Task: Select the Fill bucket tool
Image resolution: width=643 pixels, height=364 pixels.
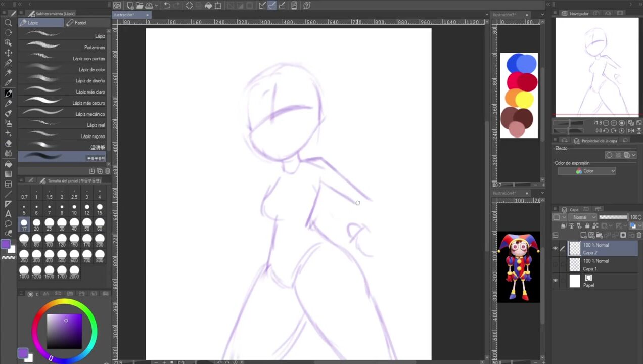Action: coord(8,164)
